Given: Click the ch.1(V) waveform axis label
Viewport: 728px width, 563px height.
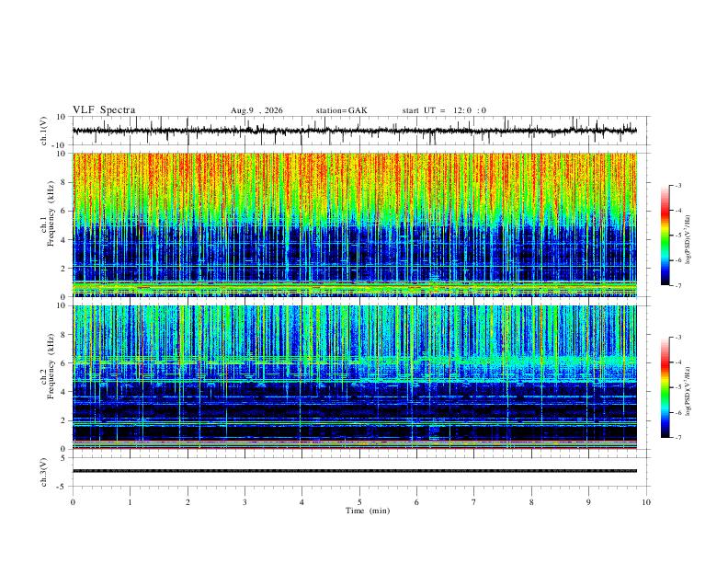Looking at the screenshot, I should pyautogui.click(x=44, y=131).
